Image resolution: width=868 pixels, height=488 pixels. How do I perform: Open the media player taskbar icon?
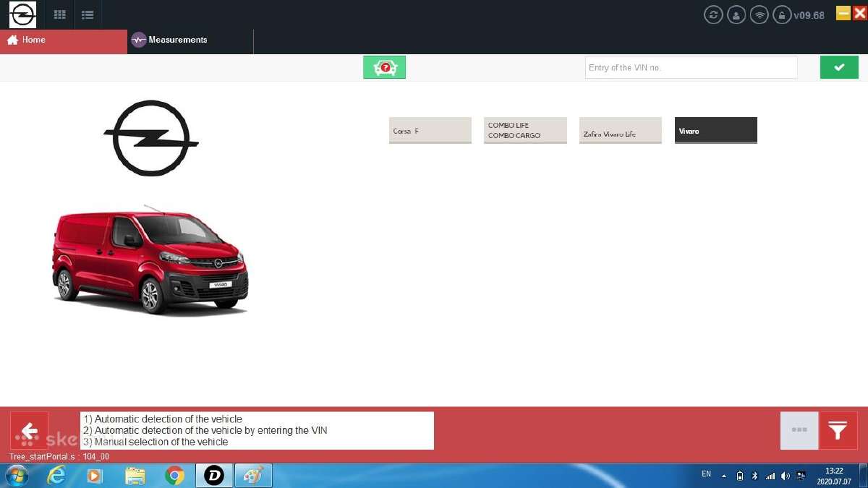click(95, 476)
